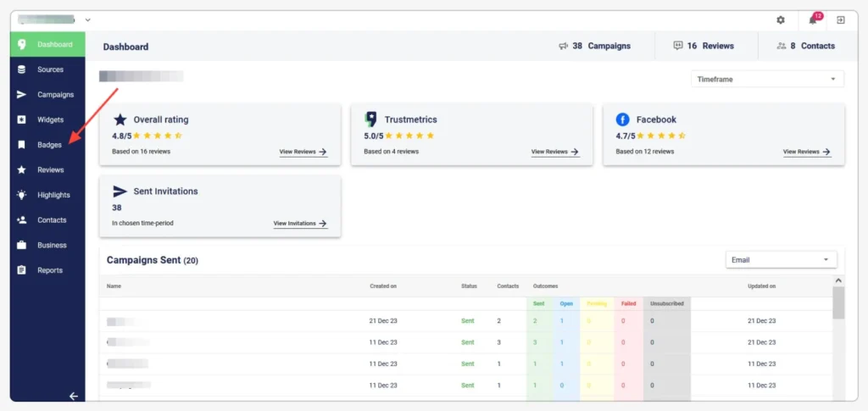Click the Highlights lightbulb icon

tap(21, 195)
